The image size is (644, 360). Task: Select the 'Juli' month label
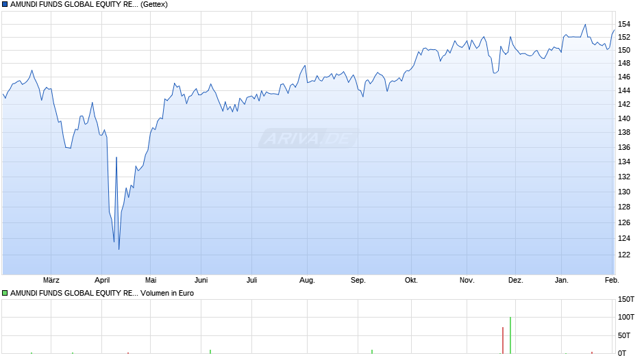pyautogui.click(x=251, y=280)
